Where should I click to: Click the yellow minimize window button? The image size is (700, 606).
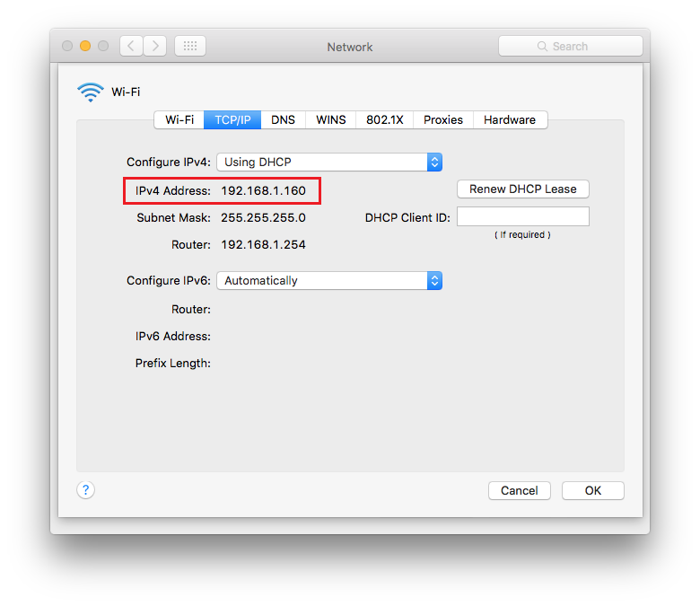(x=85, y=46)
